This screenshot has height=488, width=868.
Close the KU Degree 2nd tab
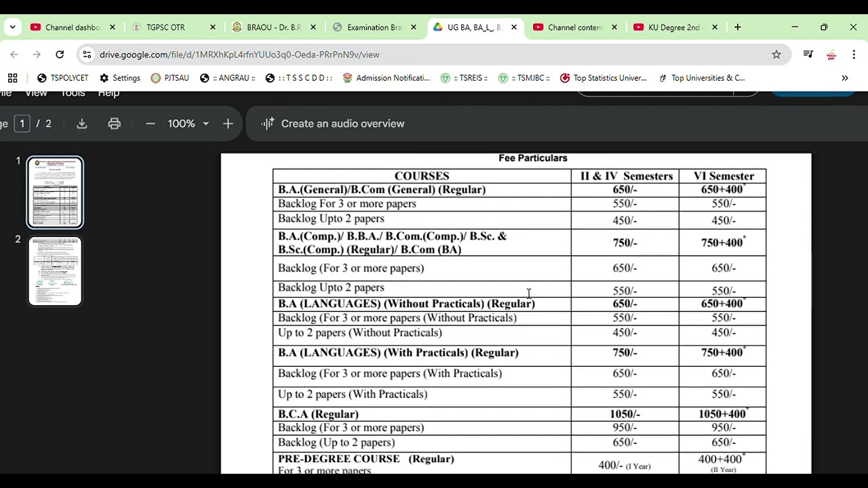click(x=714, y=27)
